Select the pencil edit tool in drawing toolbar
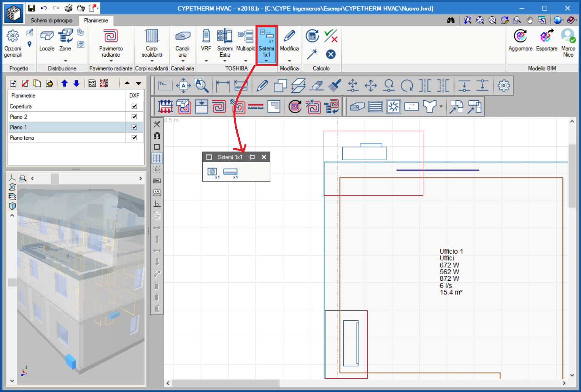Viewport: 581px width, 392px height. 262,85
